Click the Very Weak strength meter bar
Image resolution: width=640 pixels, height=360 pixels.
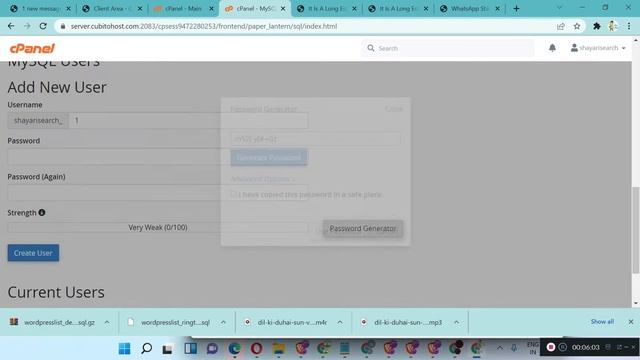coord(158,227)
